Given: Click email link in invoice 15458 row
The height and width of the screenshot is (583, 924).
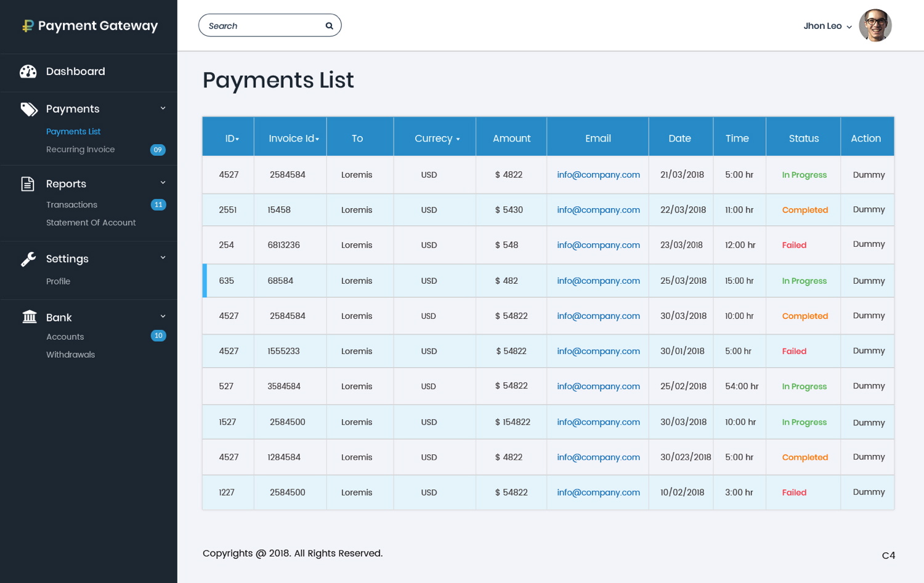Looking at the screenshot, I should (598, 210).
